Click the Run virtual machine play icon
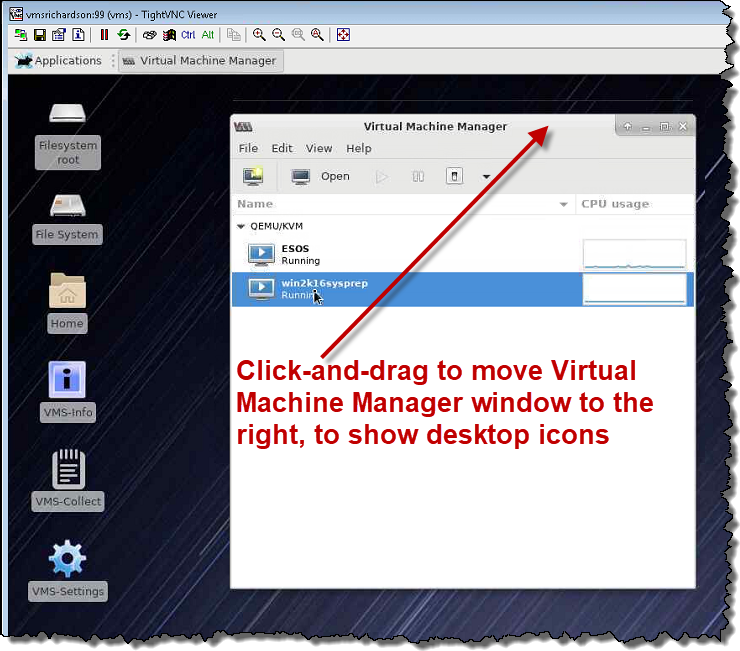This screenshot has height=651, width=740. click(x=382, y=177)
